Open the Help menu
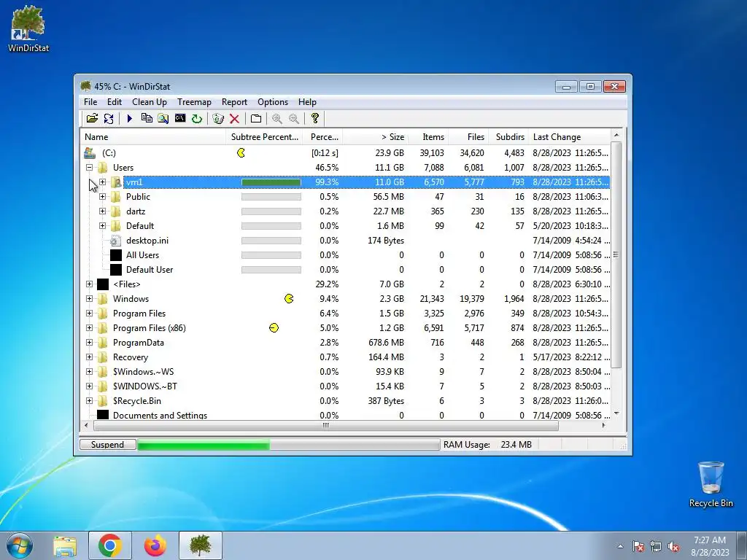This screenshot has width=747, height=560. 307,102
